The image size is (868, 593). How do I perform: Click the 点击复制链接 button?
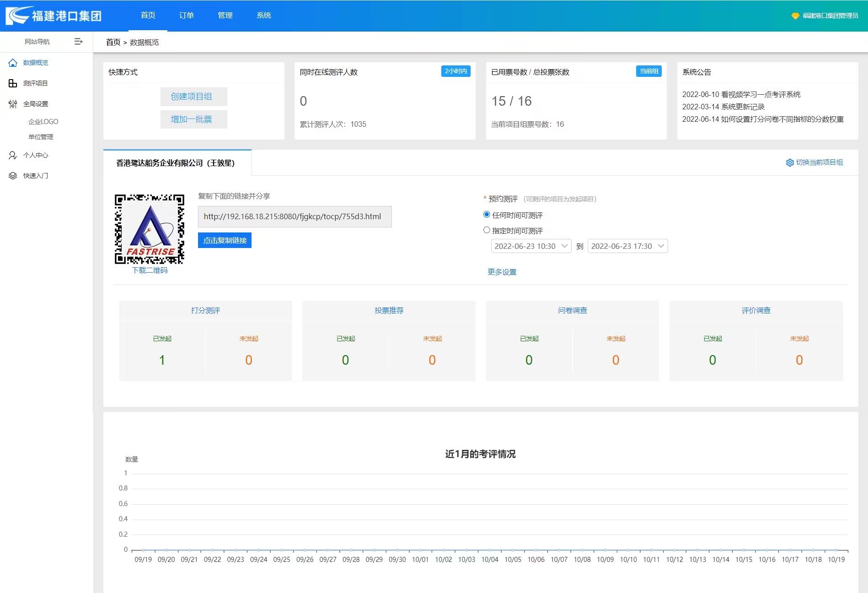pyautogui.click(x=225, y=240)
